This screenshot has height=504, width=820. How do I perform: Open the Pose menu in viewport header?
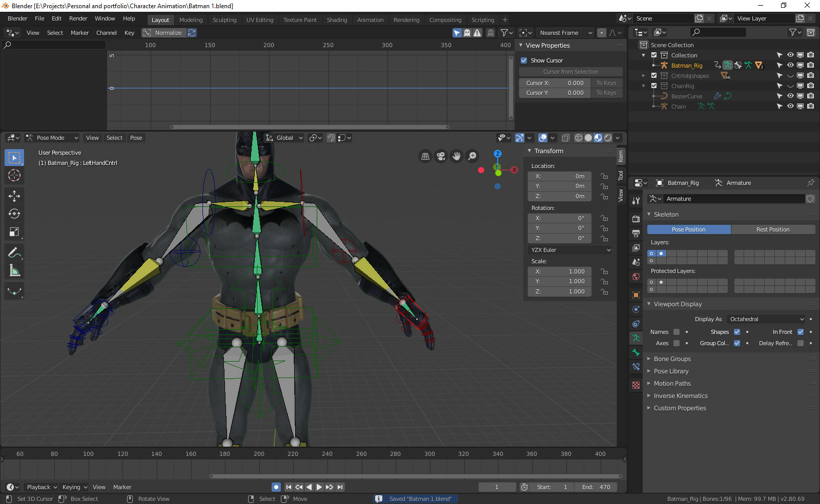(x=136, y=138)
